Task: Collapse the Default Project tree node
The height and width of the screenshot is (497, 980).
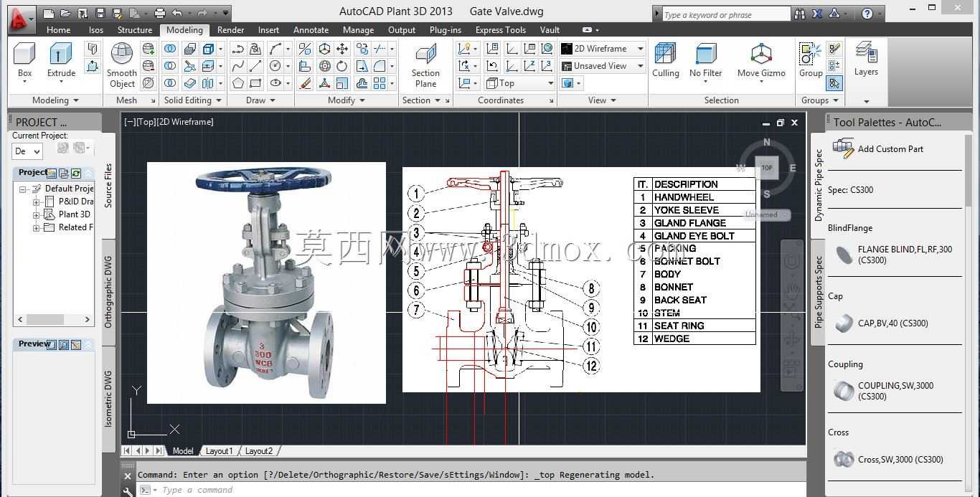Action: pos(23,189)
